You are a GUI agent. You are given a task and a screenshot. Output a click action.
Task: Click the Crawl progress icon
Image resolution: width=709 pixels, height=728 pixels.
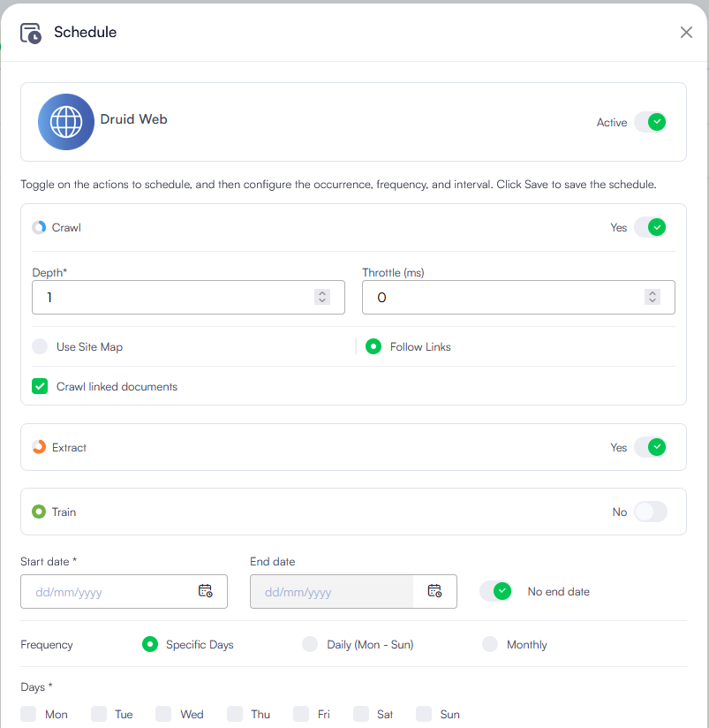pos(39,227)
